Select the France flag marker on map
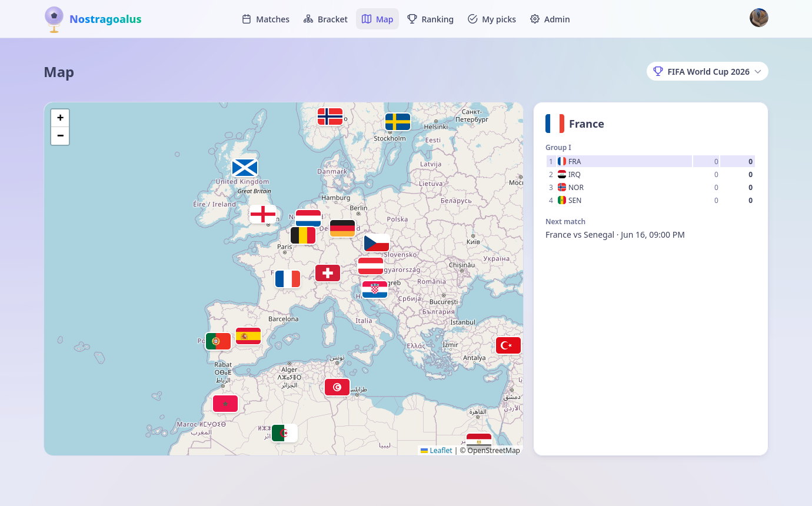This screenshot has width=812, height=506. pos(288,279)
